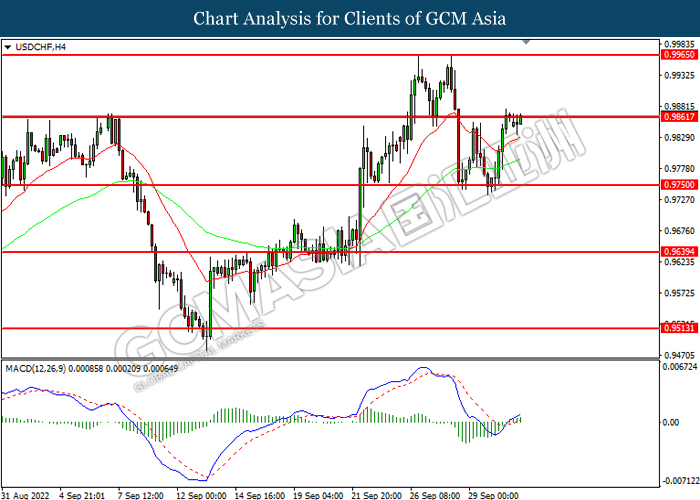
Task: Click the 12 Sep 00:00 time label
Action: [x=201, y=496]
